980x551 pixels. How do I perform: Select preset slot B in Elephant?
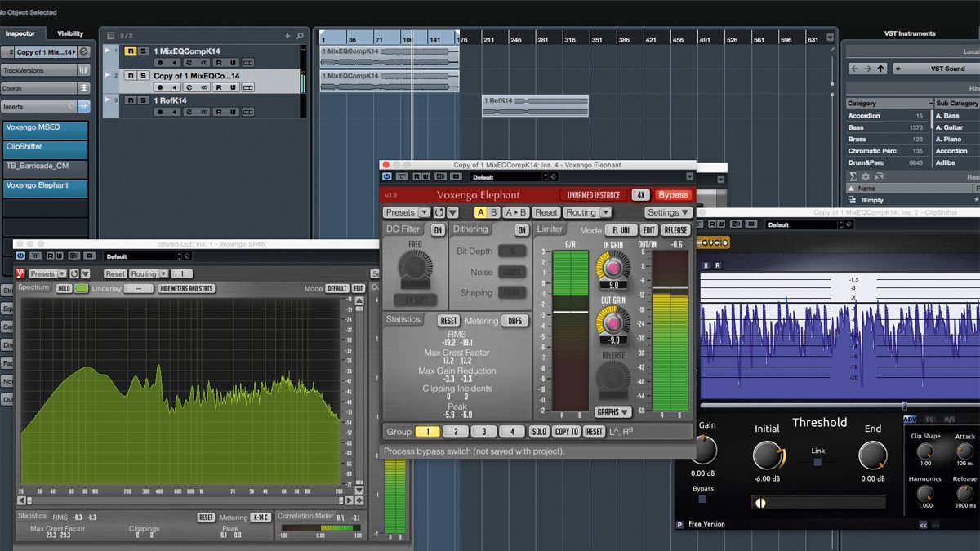point(492,212)
